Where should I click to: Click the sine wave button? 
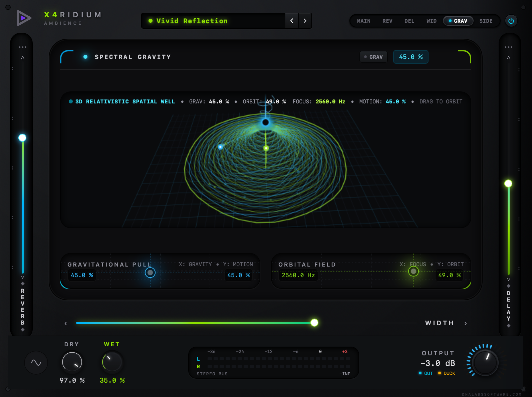pos(36,363)
